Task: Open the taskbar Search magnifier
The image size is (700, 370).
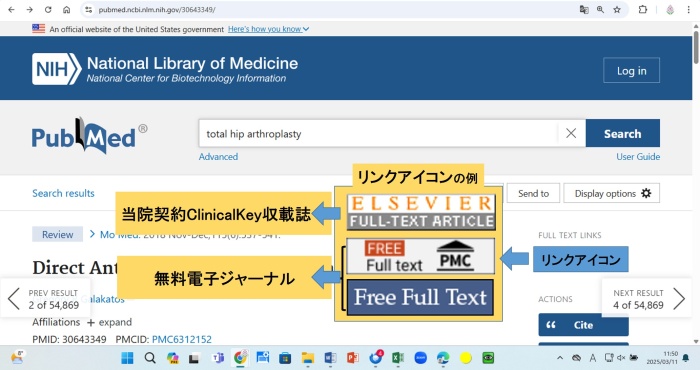Action: click(150, 358)
